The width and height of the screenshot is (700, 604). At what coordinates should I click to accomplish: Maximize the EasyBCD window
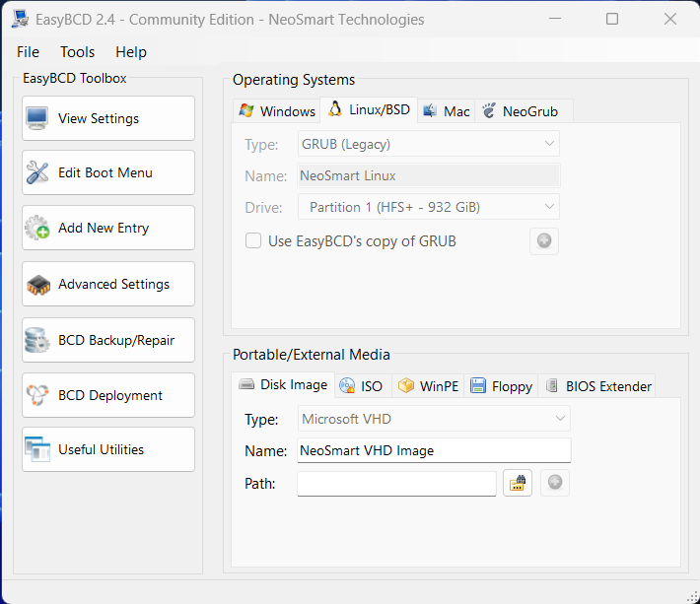click(612, 19)
